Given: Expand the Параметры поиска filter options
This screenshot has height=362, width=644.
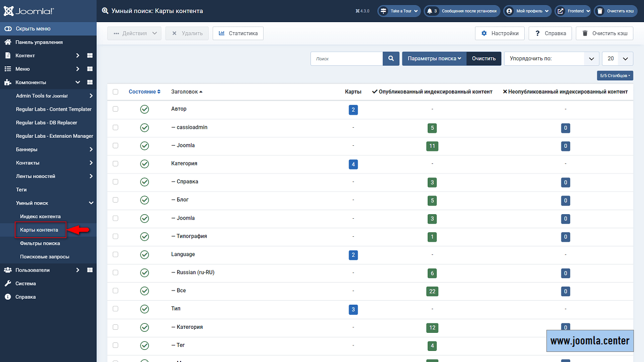Looking at the screenshot, I should point(434,59).
